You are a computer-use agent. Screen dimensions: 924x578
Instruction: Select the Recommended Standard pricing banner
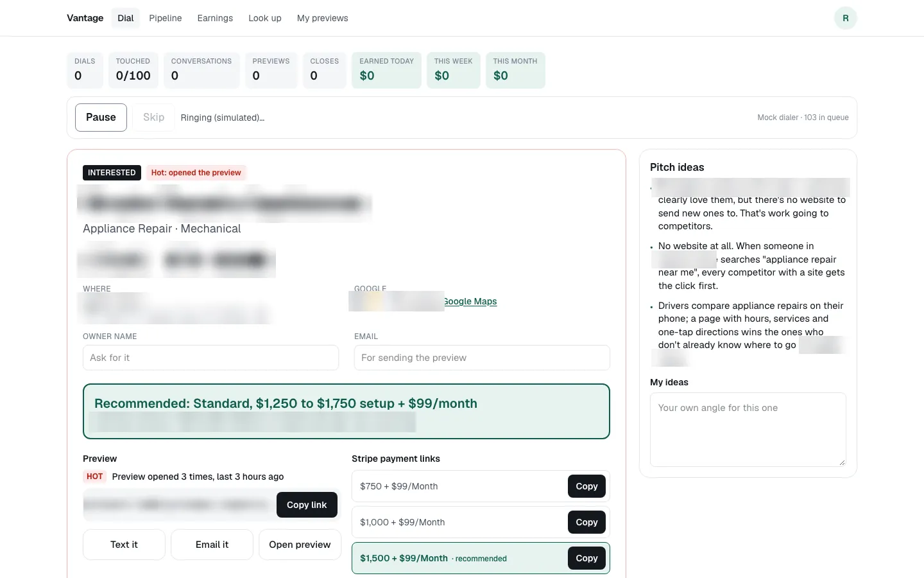click(346, 412)
